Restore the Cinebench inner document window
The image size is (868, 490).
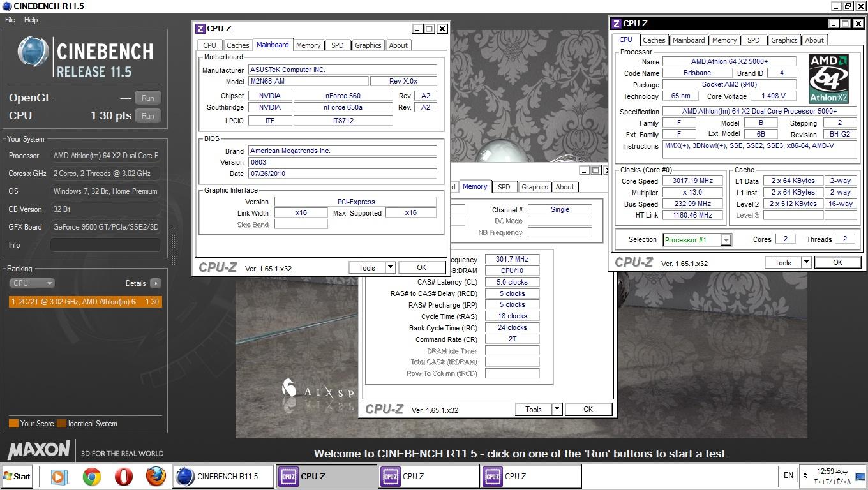click(848, 6)
